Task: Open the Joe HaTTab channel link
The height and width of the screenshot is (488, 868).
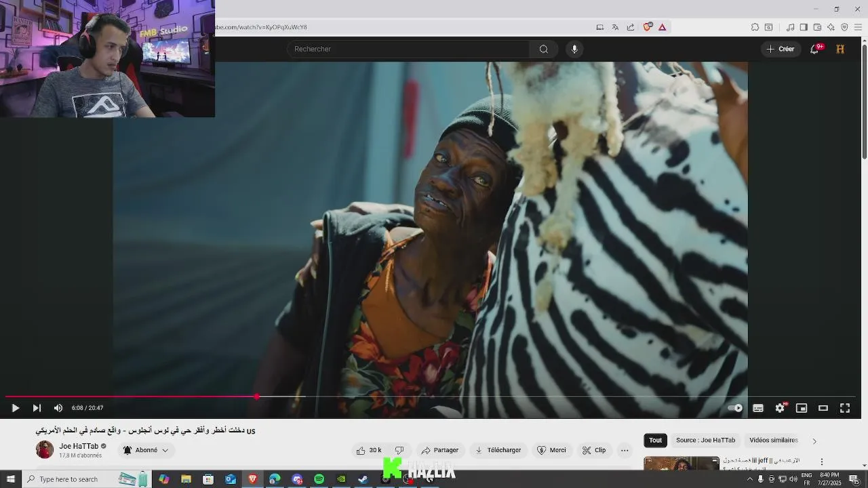Action: pos(79,446)
